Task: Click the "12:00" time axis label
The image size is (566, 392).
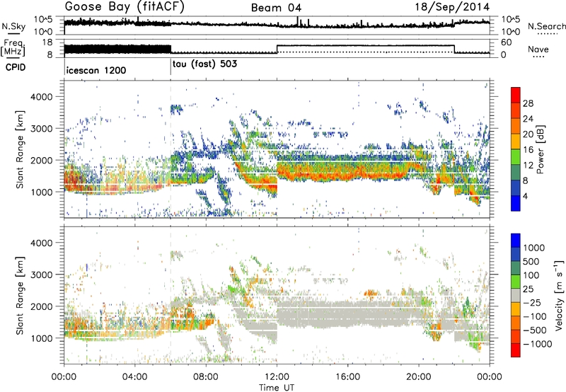Action: (x=277, y=376)
